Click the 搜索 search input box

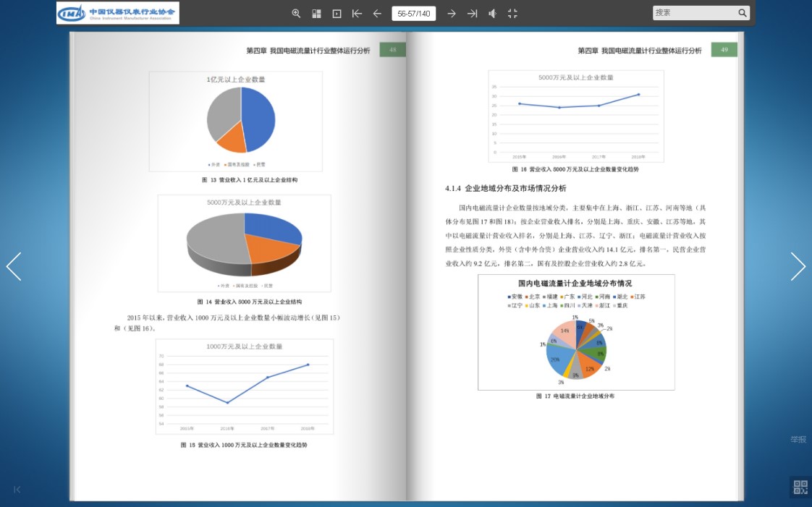click(x=694, y=13)
